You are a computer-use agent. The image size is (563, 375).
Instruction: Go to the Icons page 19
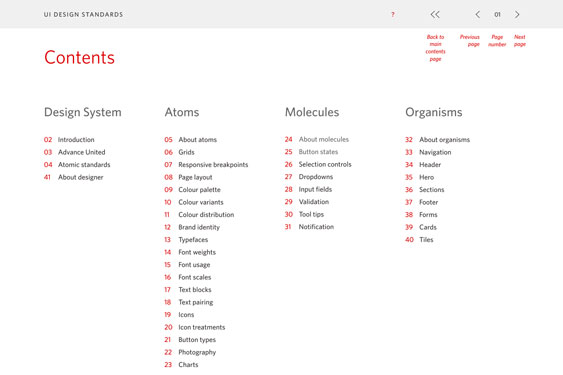point(179,315)
